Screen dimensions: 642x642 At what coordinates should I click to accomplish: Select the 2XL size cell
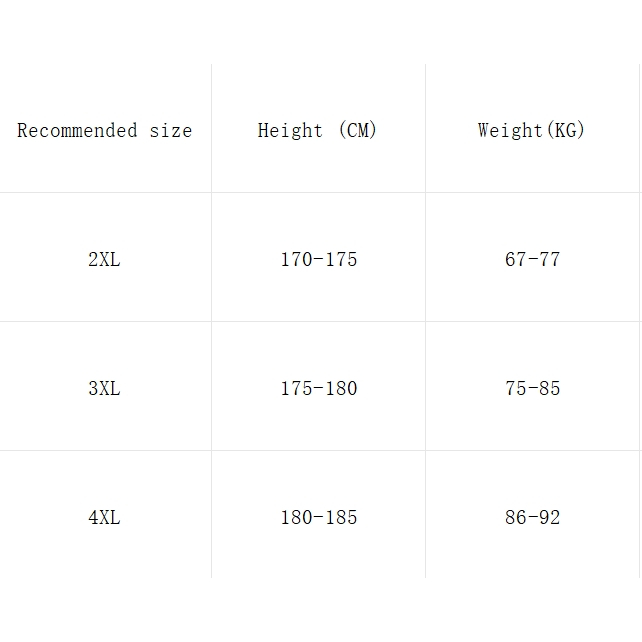click(104, 260)
